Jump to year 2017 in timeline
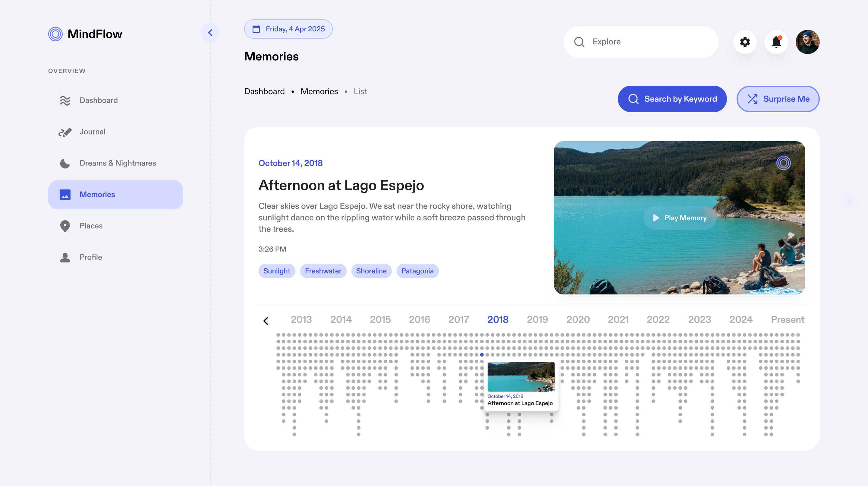 [x=459, y=319]
